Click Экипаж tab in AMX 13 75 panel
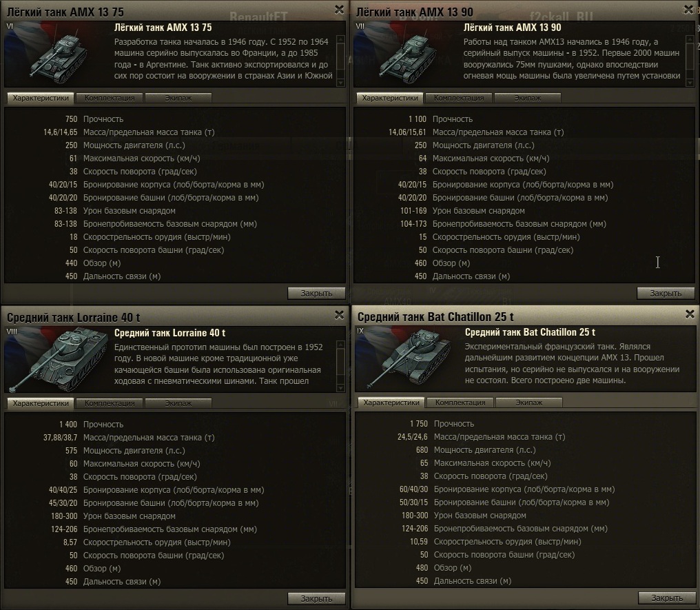Image resolution: width=700 pixels, height=610 pixels. click(178, 98)
